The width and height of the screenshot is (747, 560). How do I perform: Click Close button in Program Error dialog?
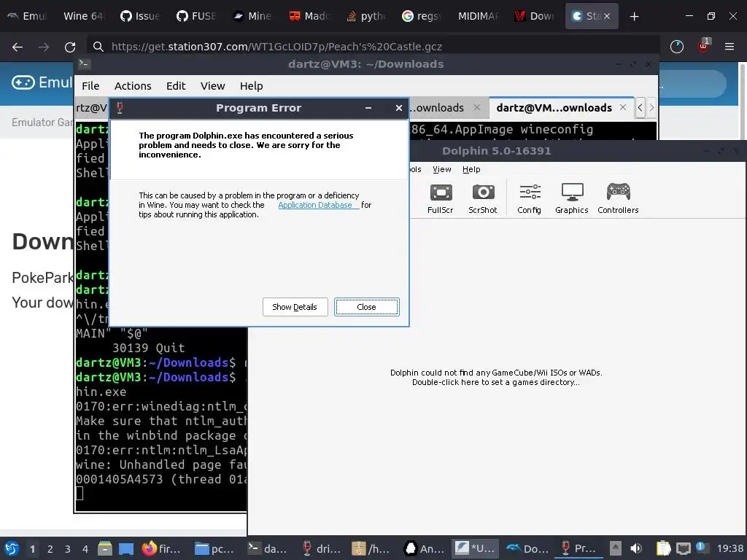[366, 307]
